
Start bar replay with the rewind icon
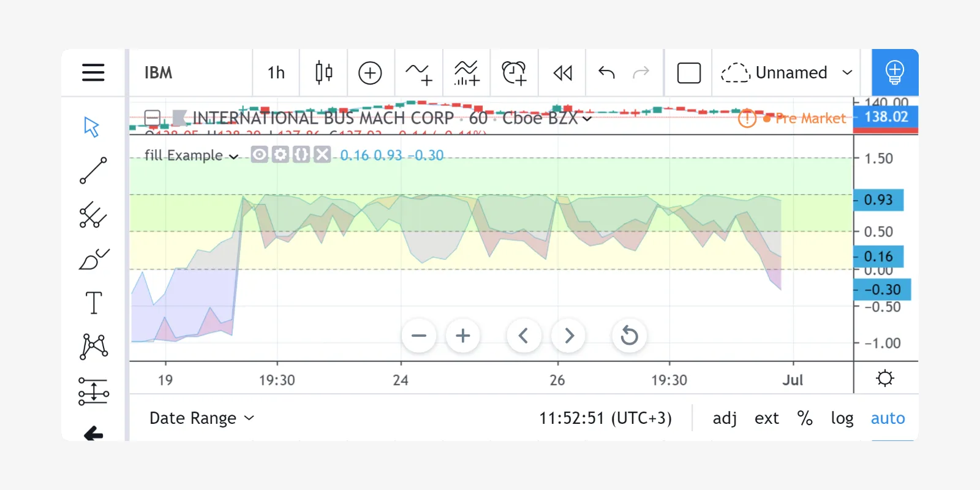tap(562, 73)
